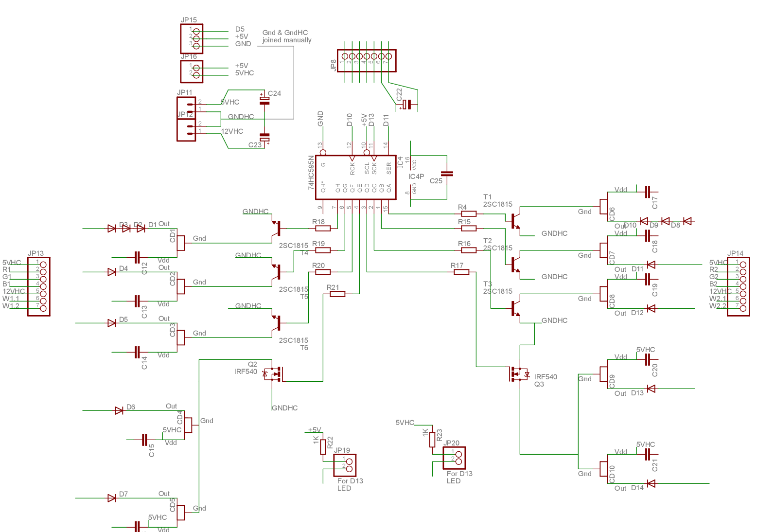Select the C23 polarized capacitor symbol
Viewport: 757px width, 532px height.
tap(264, 138)
